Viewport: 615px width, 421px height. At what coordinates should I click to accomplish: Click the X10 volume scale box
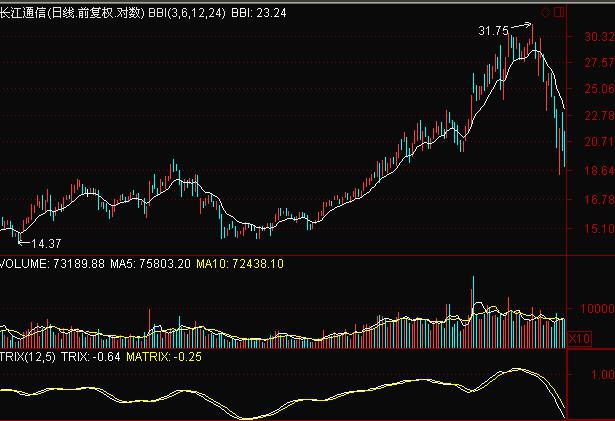578,340
